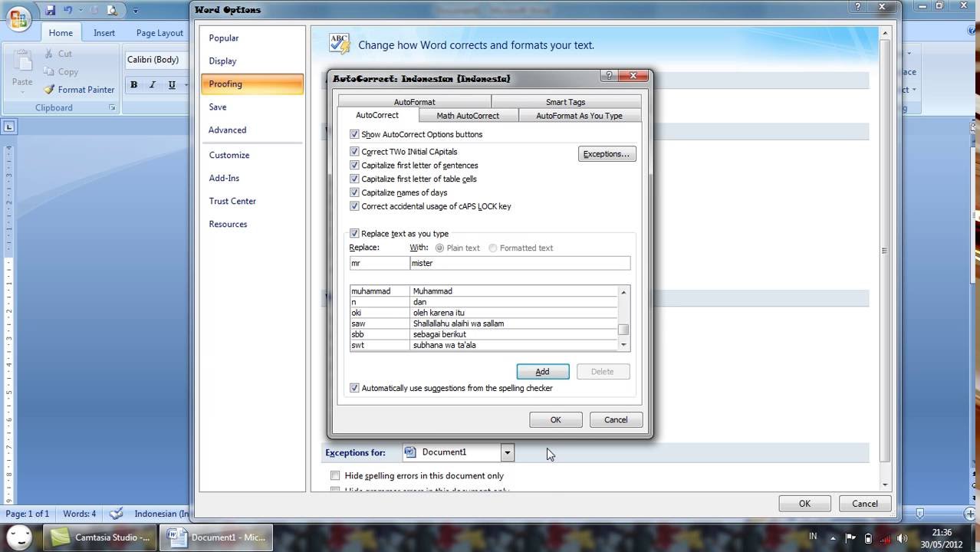This screenshot has height=552, width=980.
Task: Open the Windows Start orb
Action: [x=18, y=537]
